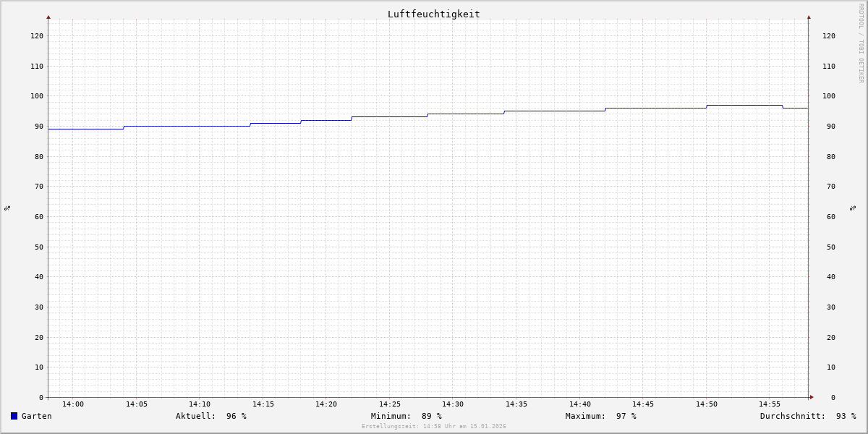Click the red arrow atop right y-axis

pos(809,17)
